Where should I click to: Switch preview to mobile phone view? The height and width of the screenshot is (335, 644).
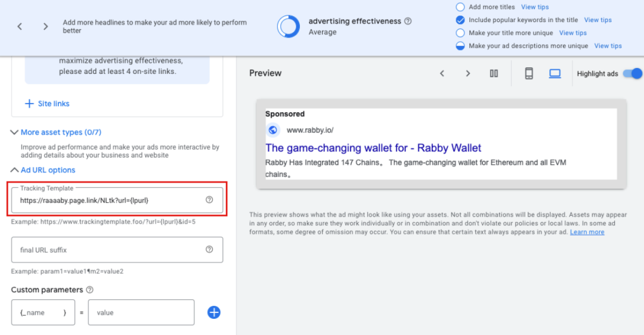pos(528,73)
